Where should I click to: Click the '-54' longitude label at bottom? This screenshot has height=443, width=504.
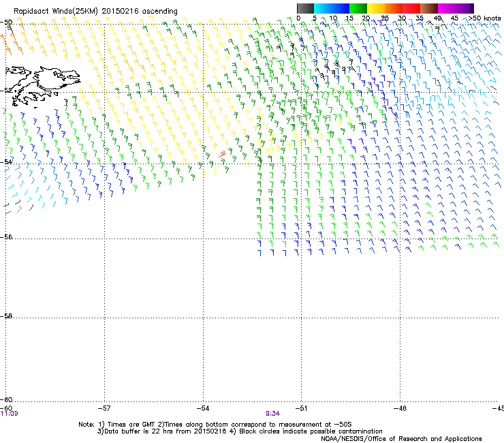pyautogui.click(x=203, y=408)
